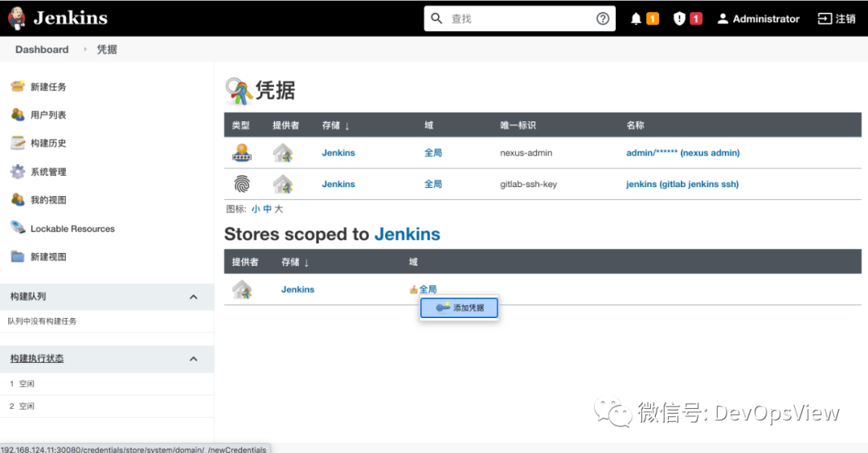Set icon size to 小

[256, 209]
